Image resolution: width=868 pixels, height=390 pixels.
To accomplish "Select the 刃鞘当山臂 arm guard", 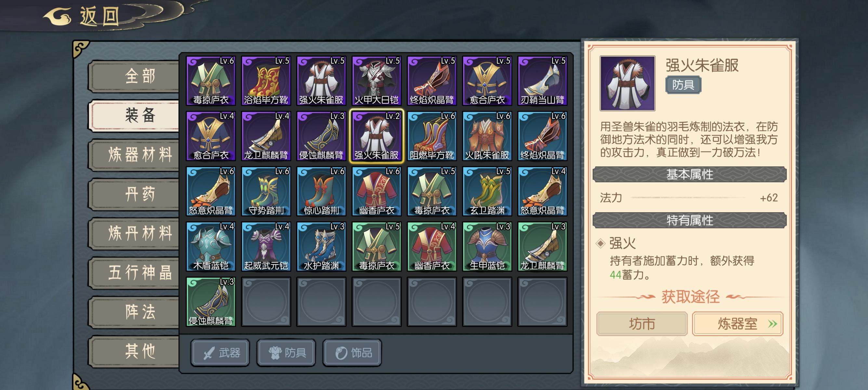I will (x=542, y=81).
